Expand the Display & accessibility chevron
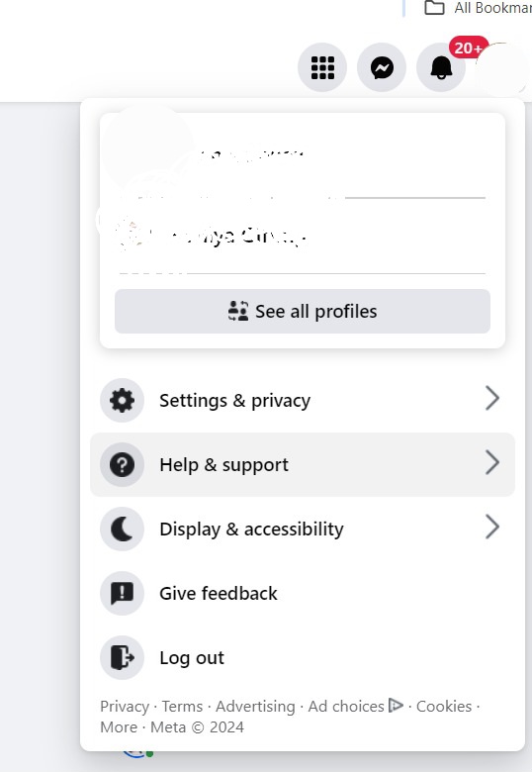Viewport: 532px width, 772px height. [x=492, y=528]
